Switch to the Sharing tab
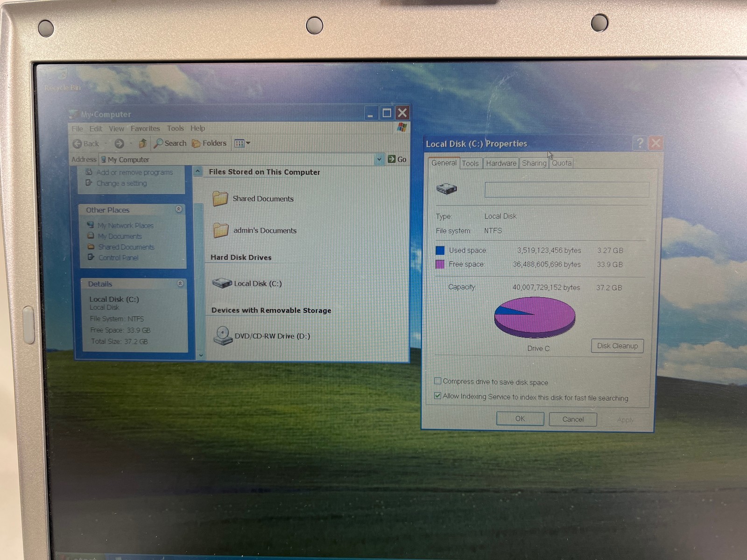Viewport: 747px width, 560px height. (534, 163)
